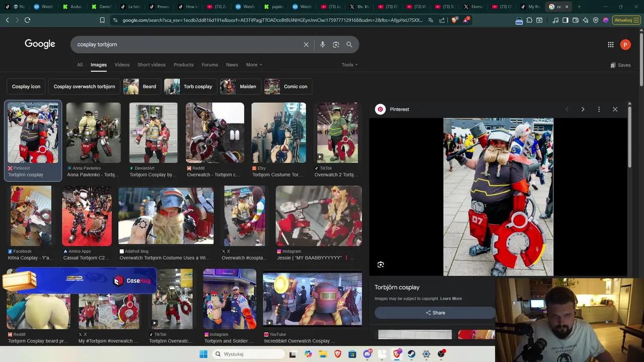Open the Google account avatar

[625, 45]
